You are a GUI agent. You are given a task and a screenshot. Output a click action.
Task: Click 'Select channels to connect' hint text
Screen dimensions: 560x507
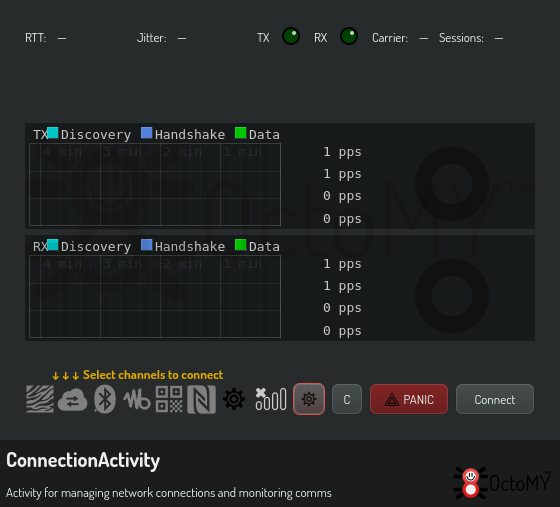(x=153, y=375)
